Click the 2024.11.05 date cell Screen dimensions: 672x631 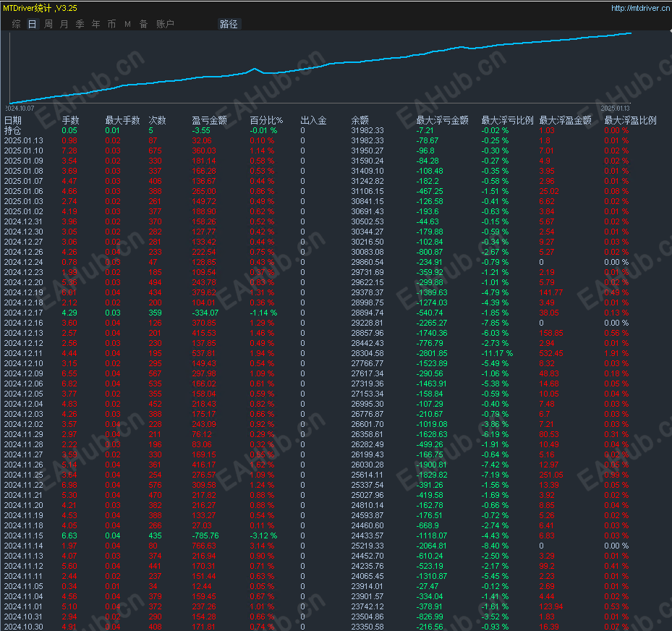coord(24,586)
